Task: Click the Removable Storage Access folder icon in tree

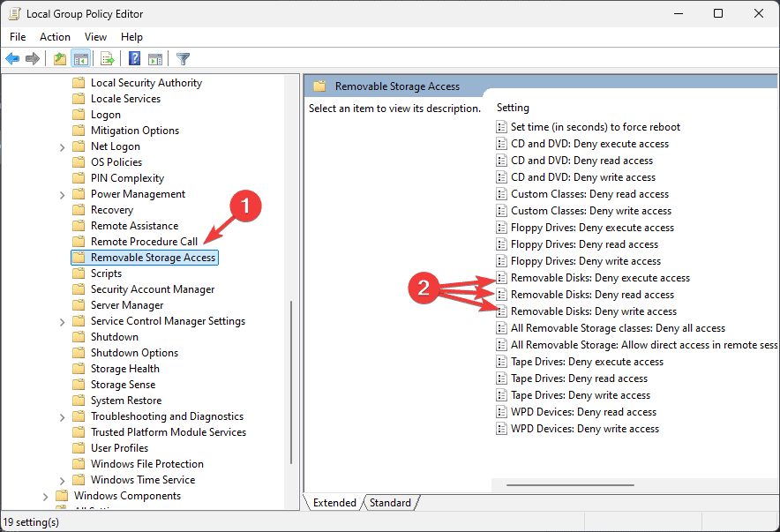Action: [79, 258]
